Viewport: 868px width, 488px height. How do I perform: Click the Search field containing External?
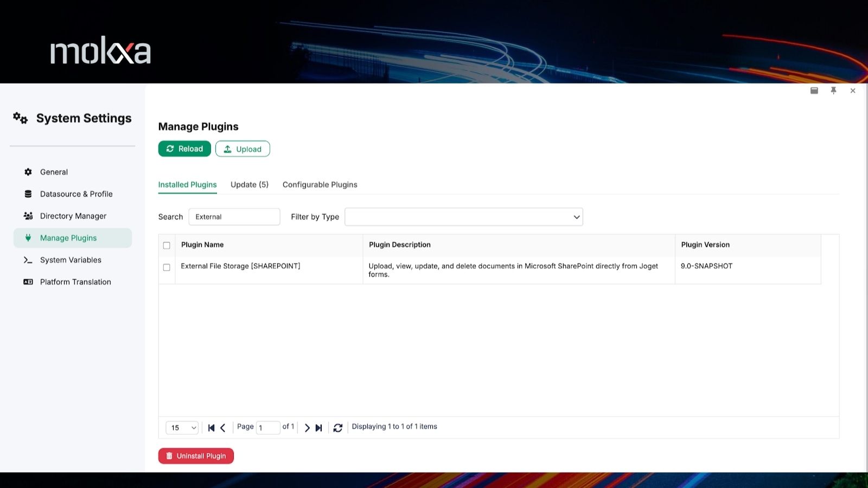click(x=234, y=217)
